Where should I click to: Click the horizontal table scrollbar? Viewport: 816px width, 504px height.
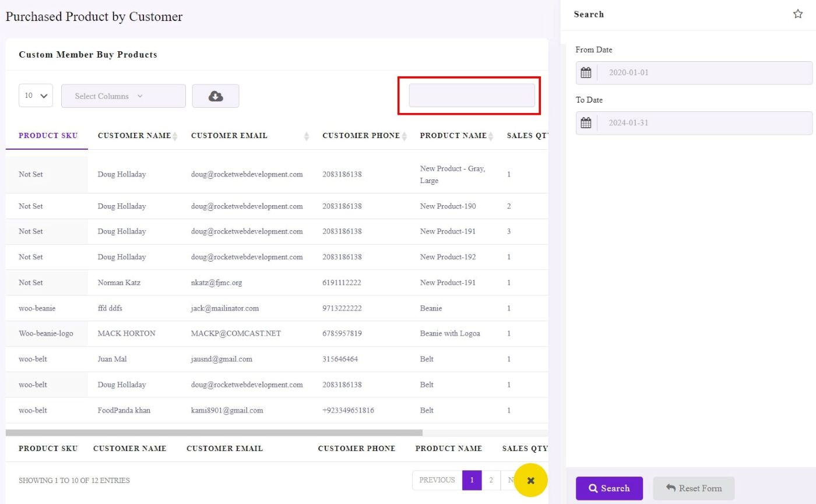pos(214,433)
